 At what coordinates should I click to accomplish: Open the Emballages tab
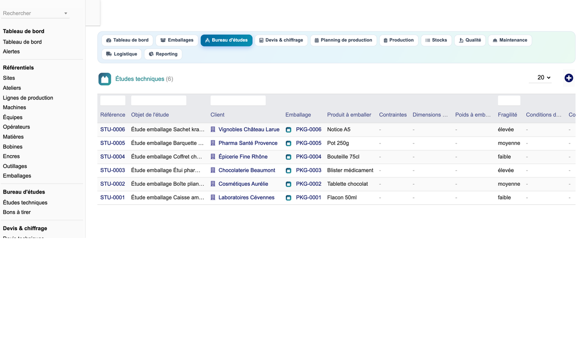[x=177, y=40]
